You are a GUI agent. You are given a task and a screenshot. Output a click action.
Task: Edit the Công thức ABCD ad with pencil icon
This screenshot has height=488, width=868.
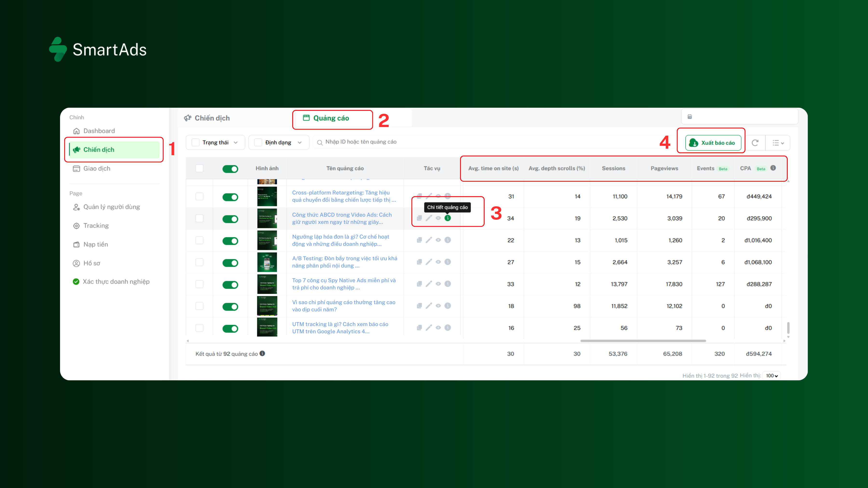click(429, 218)
